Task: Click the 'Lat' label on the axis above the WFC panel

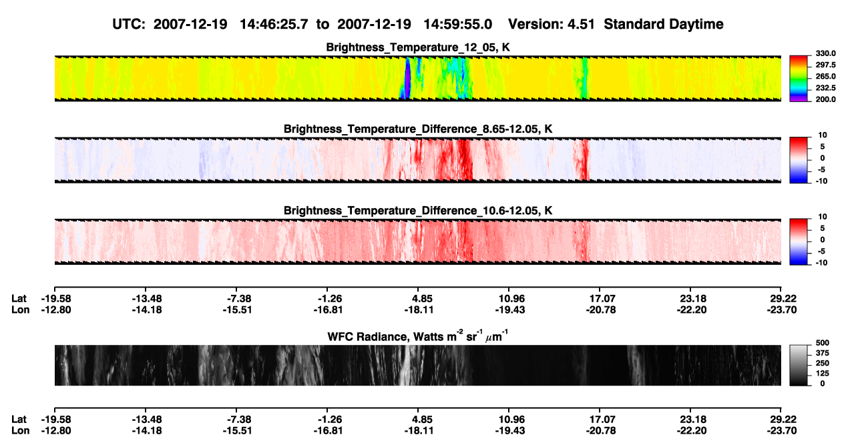Action: (x=19, y=299)
